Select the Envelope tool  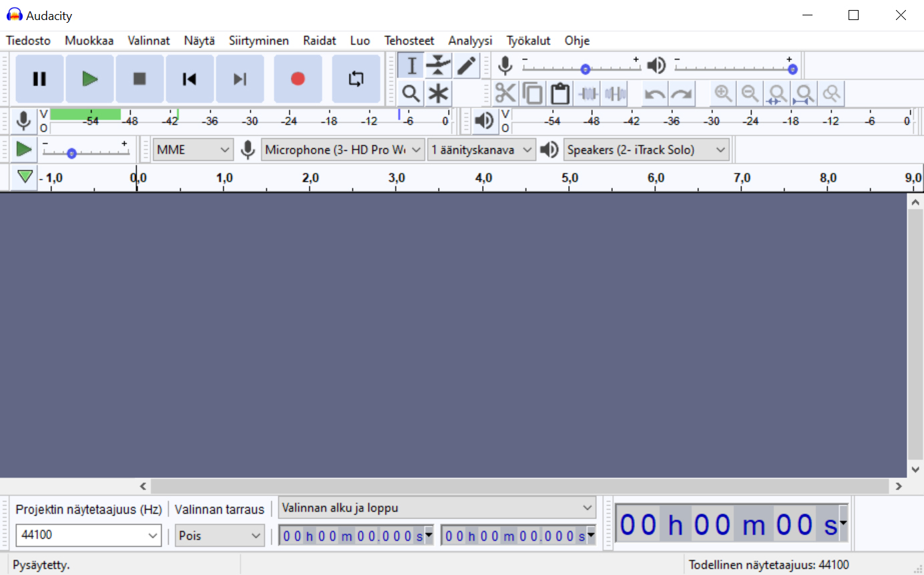438,65
